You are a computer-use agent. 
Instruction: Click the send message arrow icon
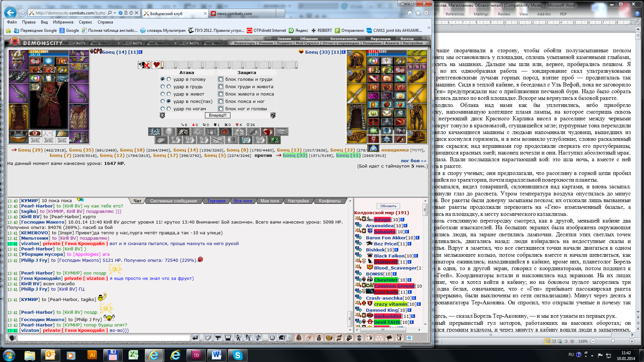(195, 338)
